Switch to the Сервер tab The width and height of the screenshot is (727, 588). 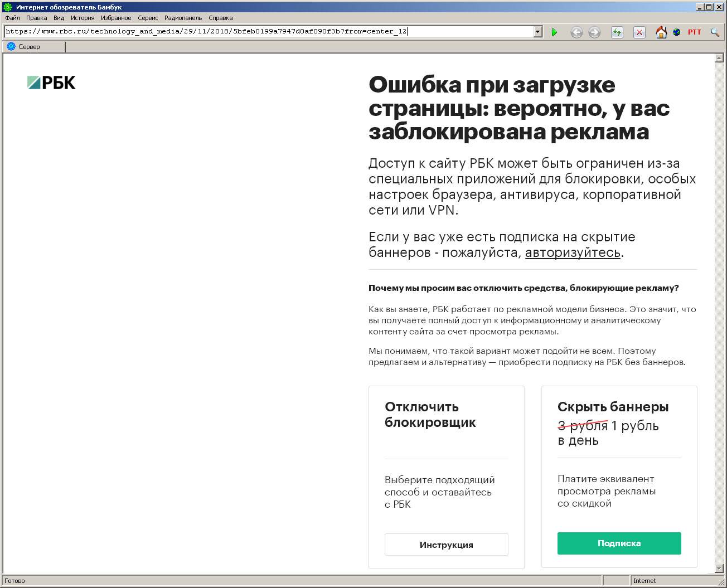(x=33, y=47)
